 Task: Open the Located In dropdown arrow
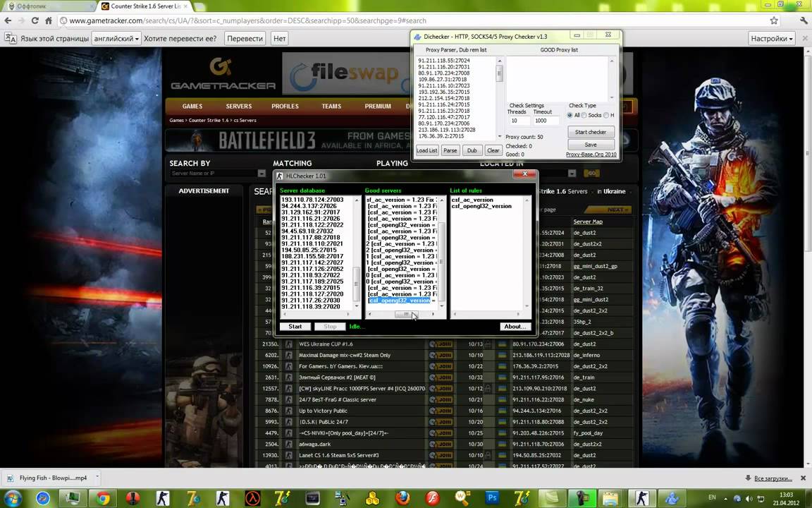[x=572, y=174]
